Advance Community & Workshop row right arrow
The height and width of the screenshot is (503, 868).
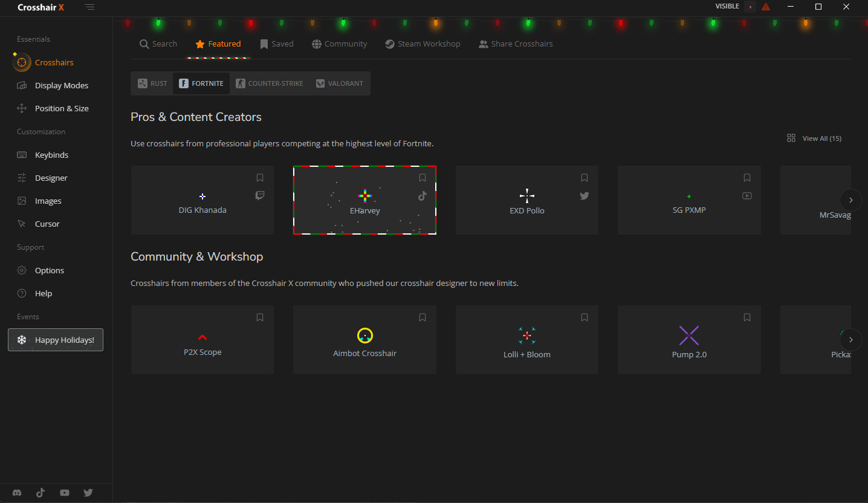pos(851,340)
